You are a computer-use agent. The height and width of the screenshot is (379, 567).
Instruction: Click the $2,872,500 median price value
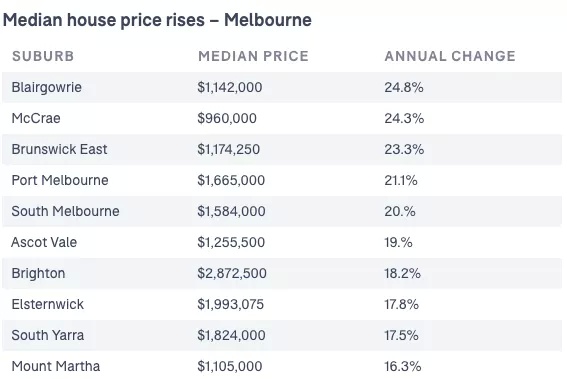(x=232, y=273)
